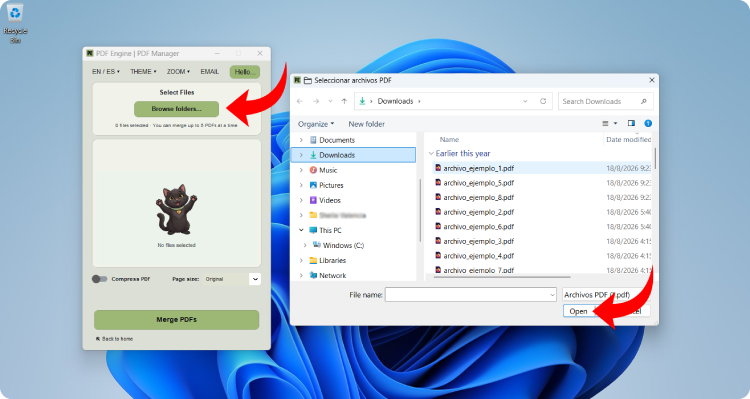Viewport: 750px width, 399px height.
Task: Open the EN / ES language menu
Action: pos(106,72)
